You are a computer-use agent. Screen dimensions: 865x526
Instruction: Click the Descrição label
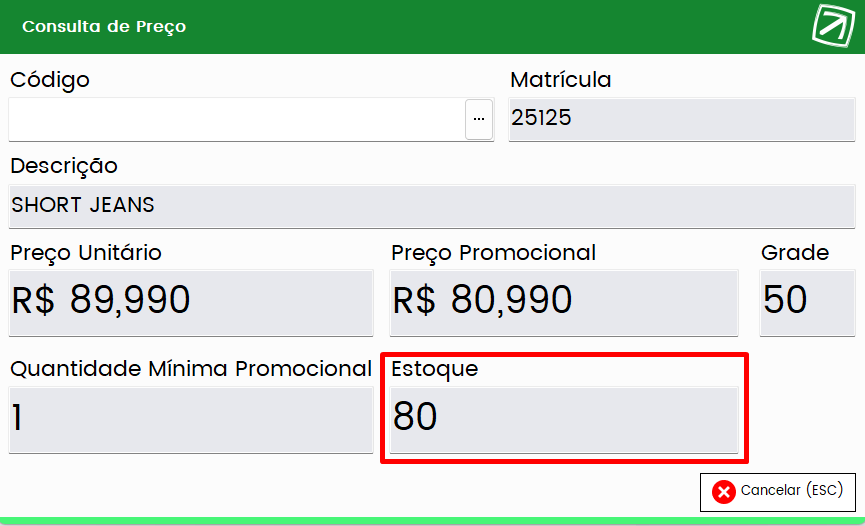tap(64, 166)
